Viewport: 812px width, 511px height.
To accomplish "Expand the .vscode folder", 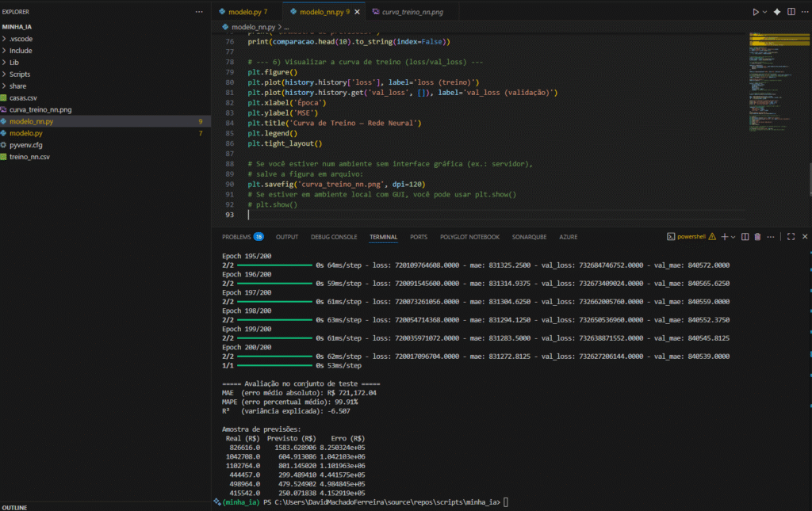I will (21, 39).
